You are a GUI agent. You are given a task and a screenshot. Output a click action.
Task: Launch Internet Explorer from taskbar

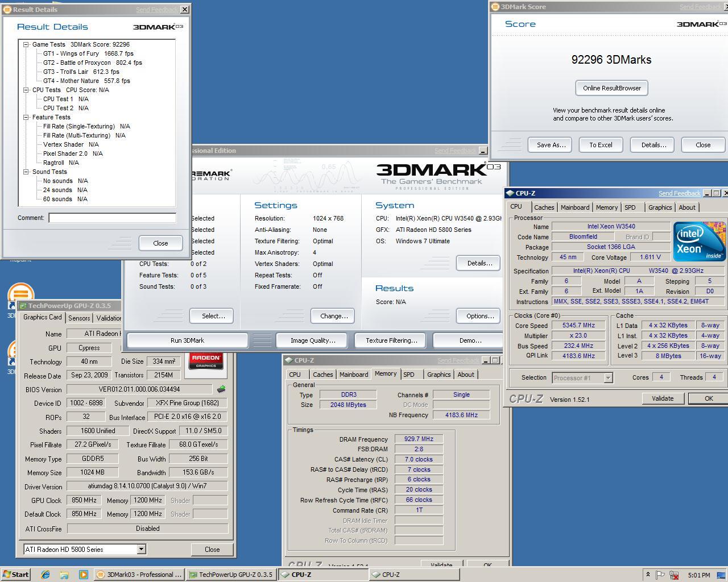(45, 575)
